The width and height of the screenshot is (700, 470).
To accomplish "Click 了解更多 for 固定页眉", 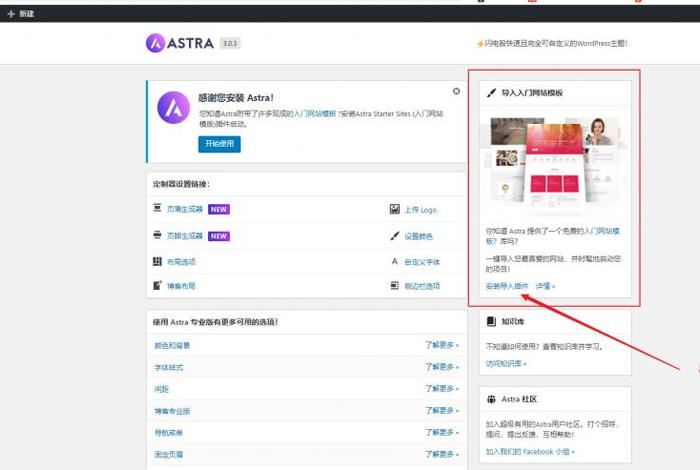I will (x=442, y=454).
